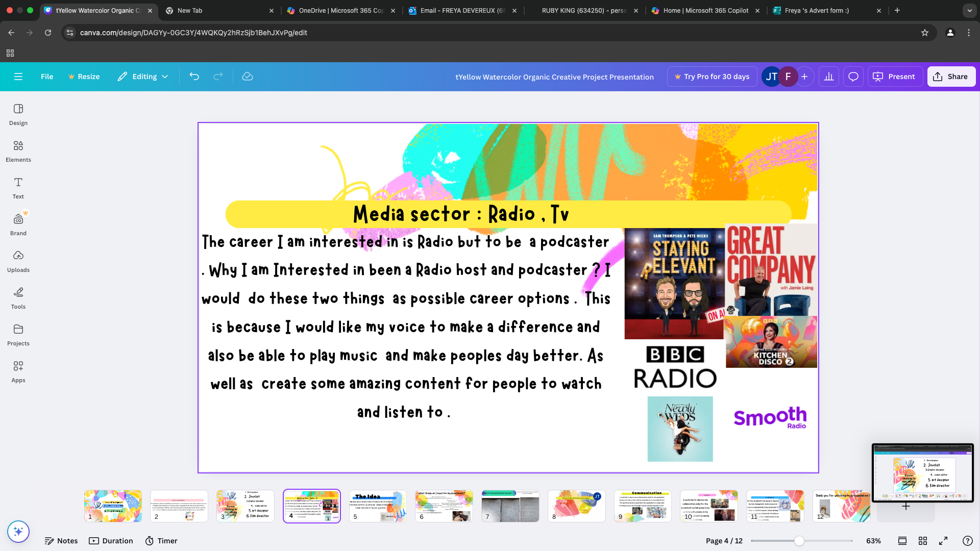Open Chrome apps grid shortcut
The width and height of the screenshot is (980, 551).
pos(10,53)
